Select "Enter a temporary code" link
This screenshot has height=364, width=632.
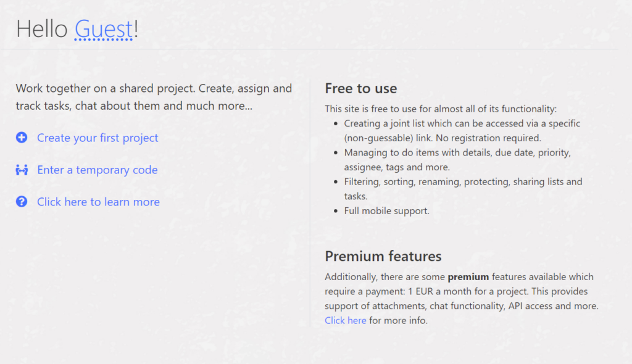(98, 170)
